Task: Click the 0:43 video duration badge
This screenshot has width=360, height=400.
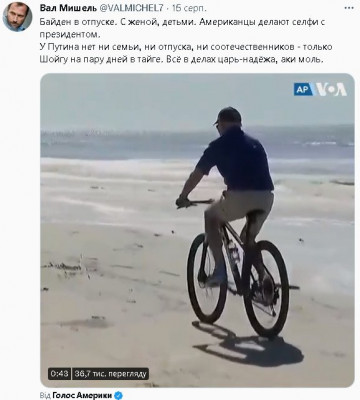Action: pos(59,374)
